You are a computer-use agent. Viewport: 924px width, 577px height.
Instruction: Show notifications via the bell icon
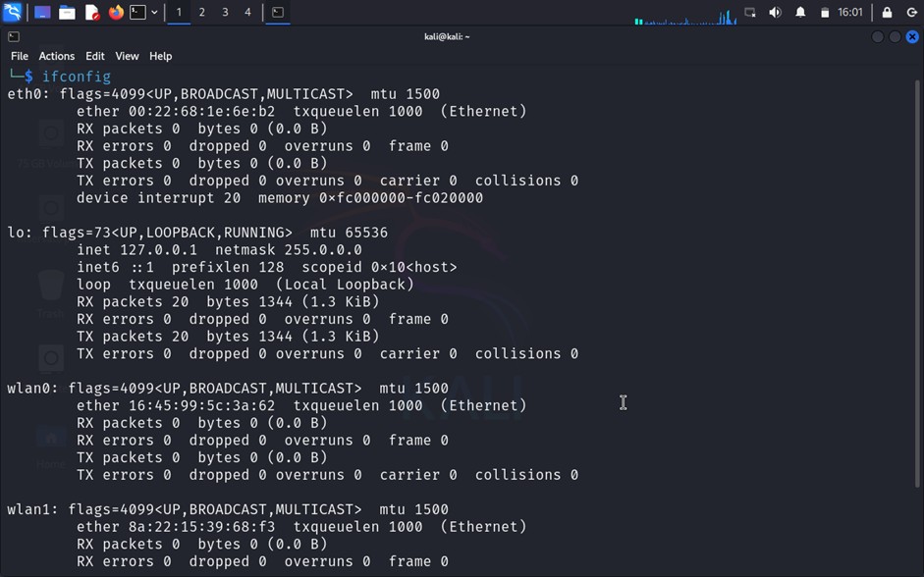(800, 12)
